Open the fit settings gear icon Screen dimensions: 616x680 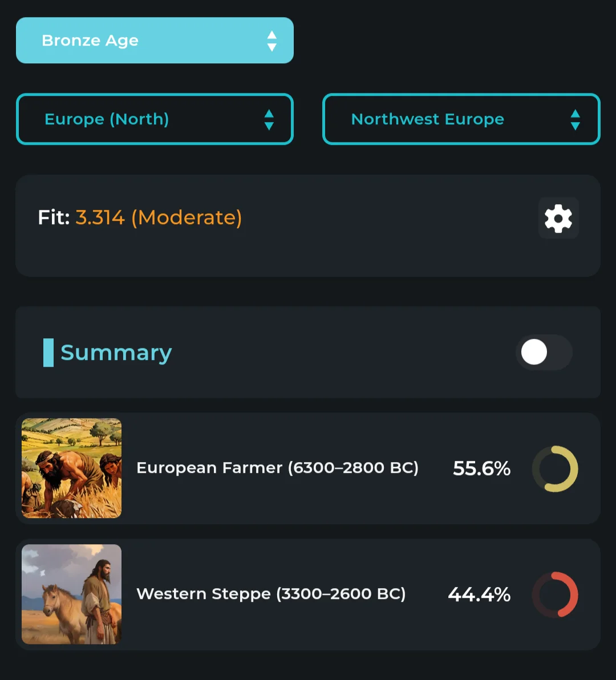click(x=558, y=218)
